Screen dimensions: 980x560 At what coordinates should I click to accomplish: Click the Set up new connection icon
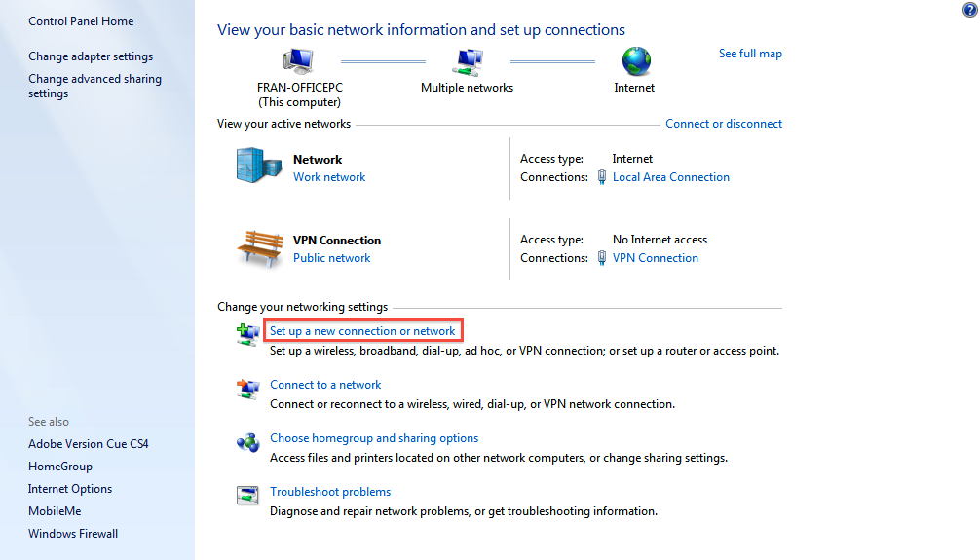coord(247,334)
